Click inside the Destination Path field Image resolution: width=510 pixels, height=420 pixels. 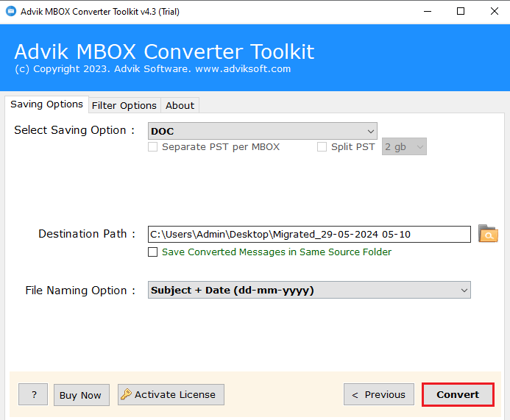[309, 235]
